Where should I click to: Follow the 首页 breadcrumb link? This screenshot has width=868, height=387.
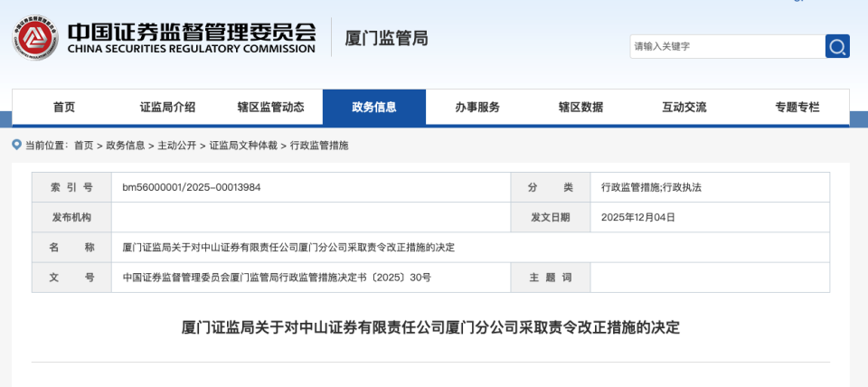tap(83, 146)
